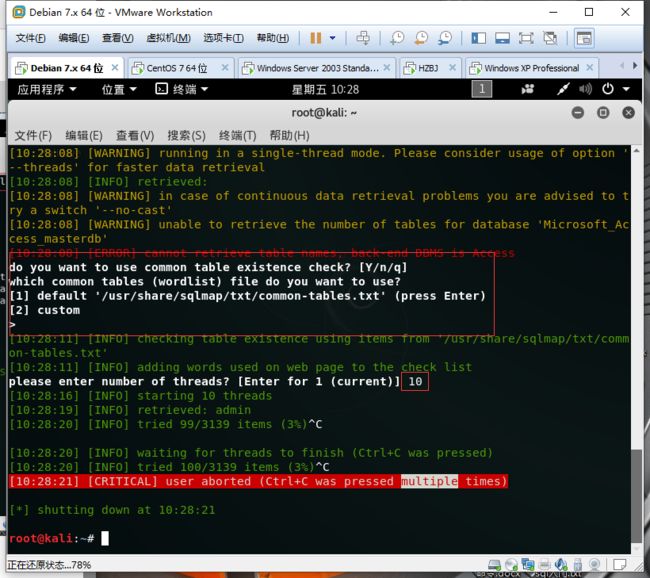Switch to the Windows XP Professional tab
Screen dimensions: 650x578
(531, 68)
